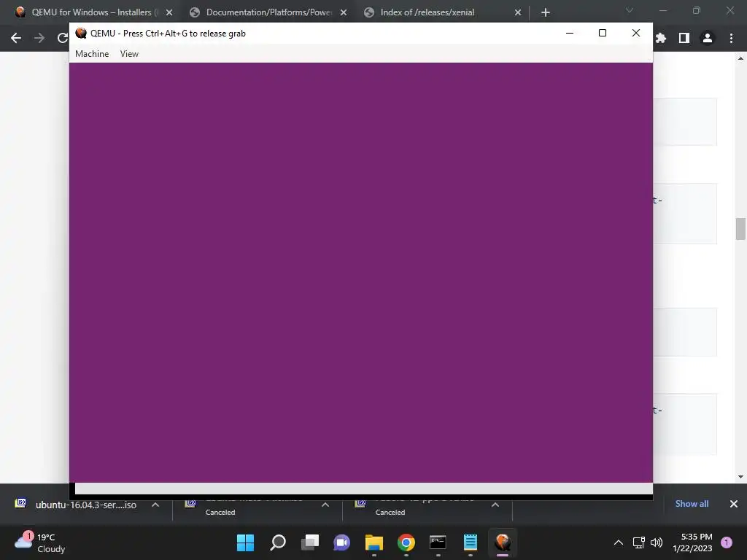This screenshot has height=560, width=747.
Task: Show hidden system tray icons
Action: 619,542
